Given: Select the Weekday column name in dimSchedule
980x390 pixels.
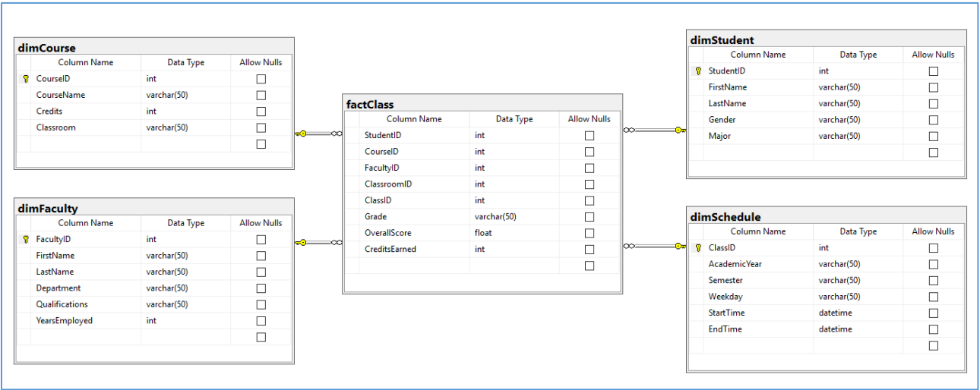Looking at the screenshot, I should tap(726, 297).
